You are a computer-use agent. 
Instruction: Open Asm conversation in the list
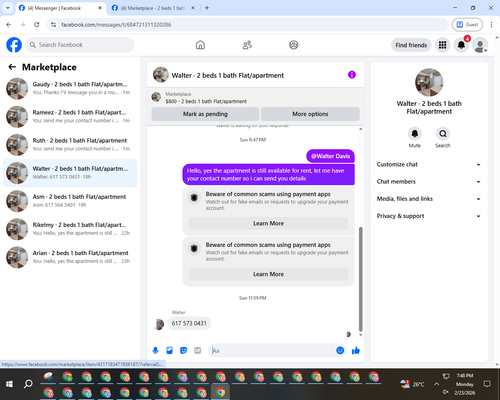tap(70, 201)
